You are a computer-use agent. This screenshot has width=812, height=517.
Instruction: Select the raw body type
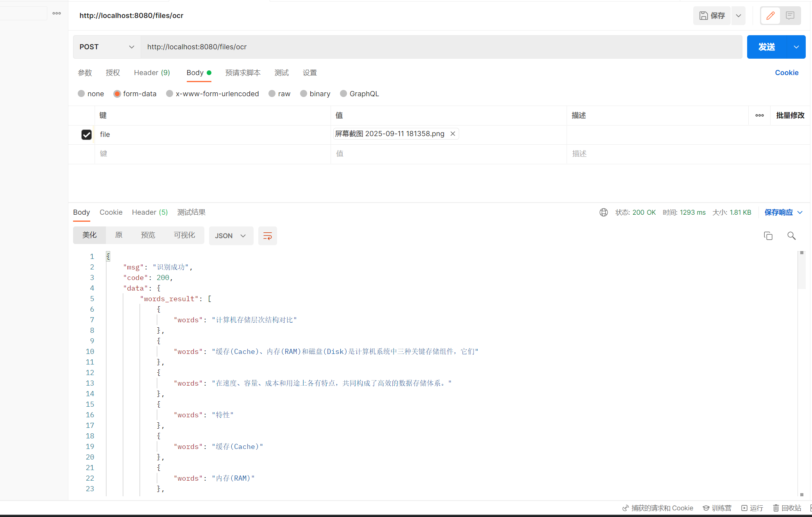click(x=272, y=94)
